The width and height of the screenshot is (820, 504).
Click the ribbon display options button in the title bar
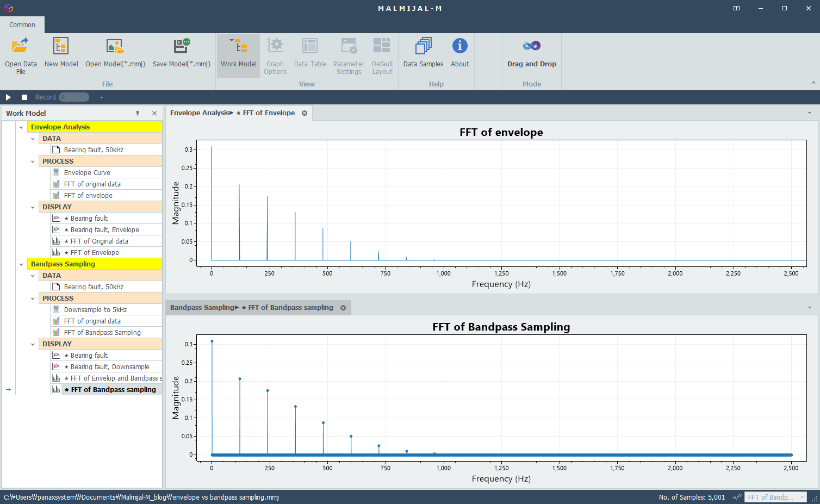736,8
